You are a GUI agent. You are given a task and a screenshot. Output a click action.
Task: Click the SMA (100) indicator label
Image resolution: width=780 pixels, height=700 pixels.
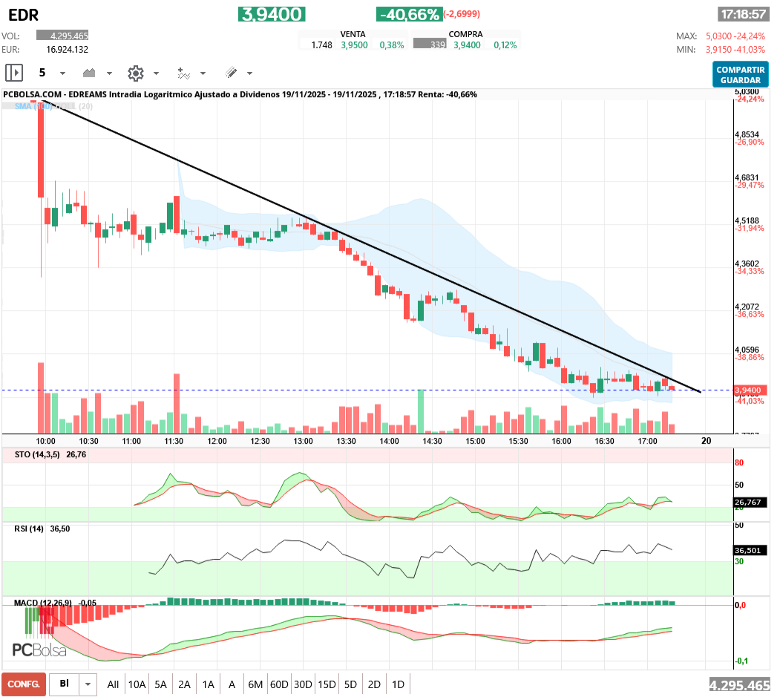33,106
